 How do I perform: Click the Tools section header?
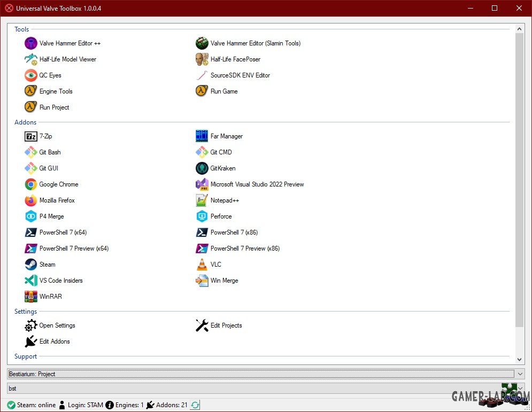point(22,29)
